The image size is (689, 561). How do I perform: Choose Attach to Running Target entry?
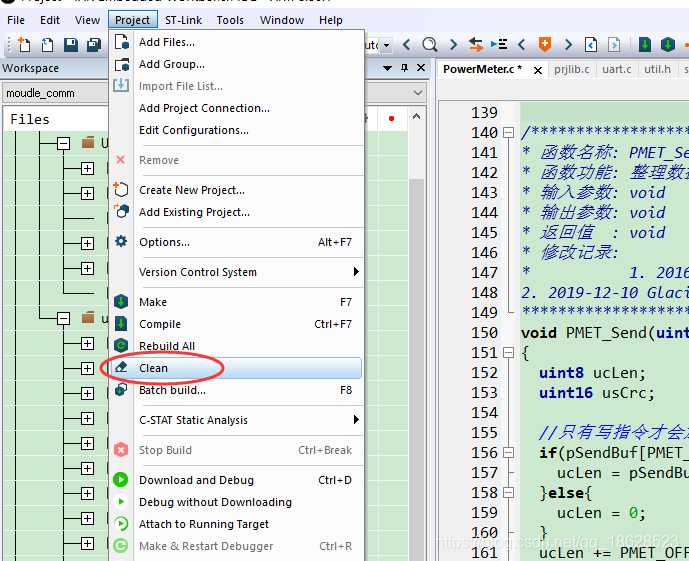[x=236, y=524]
